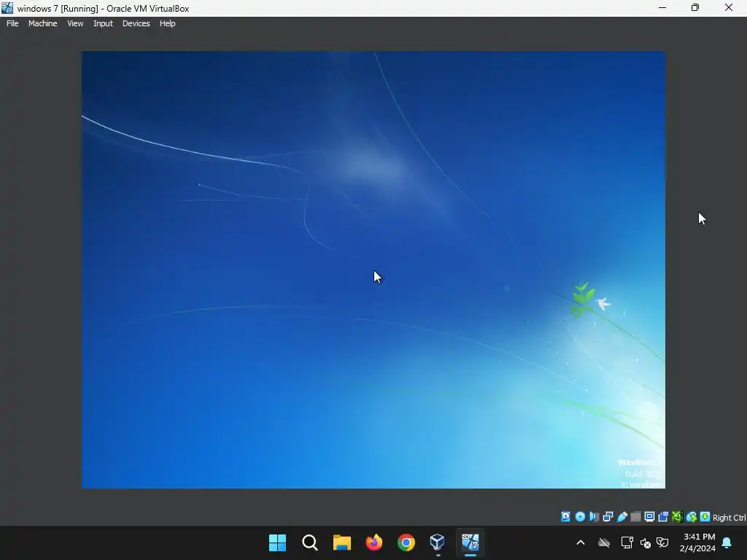Launch Google Chrome from the taskbar
Viewport: 747px width, 560px height.
click(406, 542)
